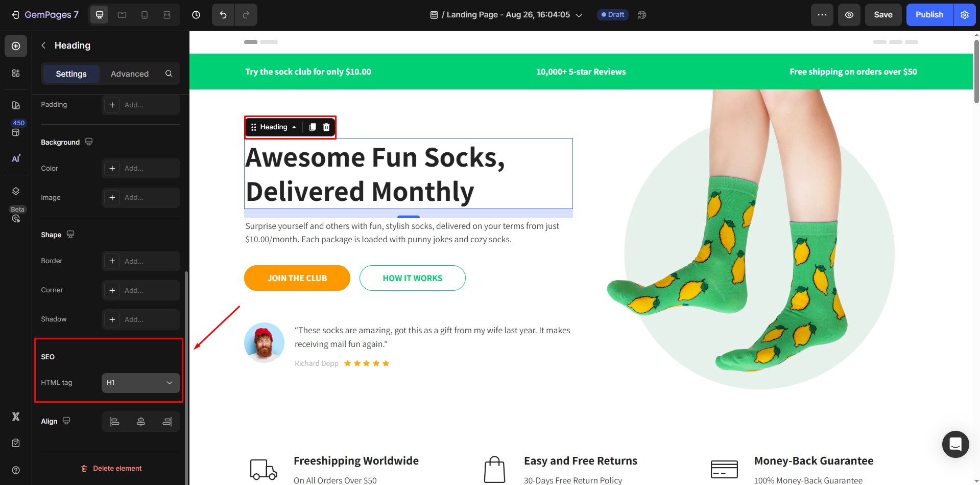Viewport: 980px width, 485px height.
Task: Add a background color swatch
Action: click(112, 168)
